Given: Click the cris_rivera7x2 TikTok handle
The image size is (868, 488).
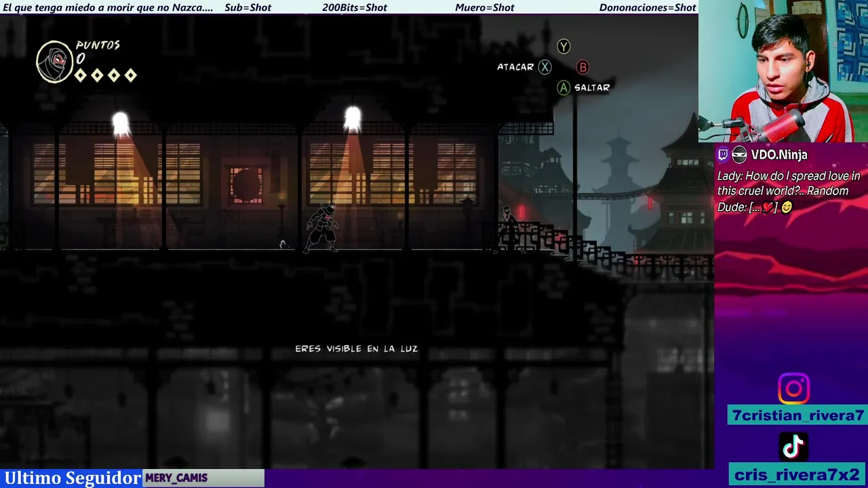Looking at the screenshot, I should pyautogui.click(x=797, y=474).
